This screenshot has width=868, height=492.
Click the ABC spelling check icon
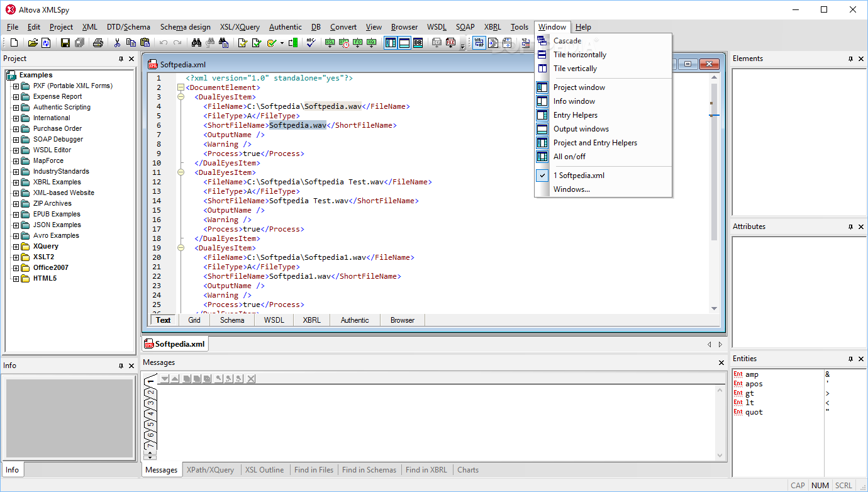(x=311, y=43)
